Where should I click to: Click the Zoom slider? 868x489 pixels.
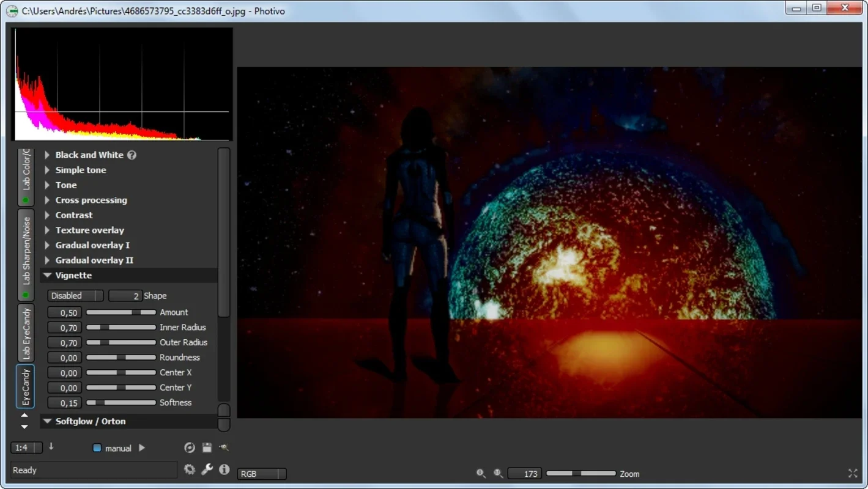(581, 474)
